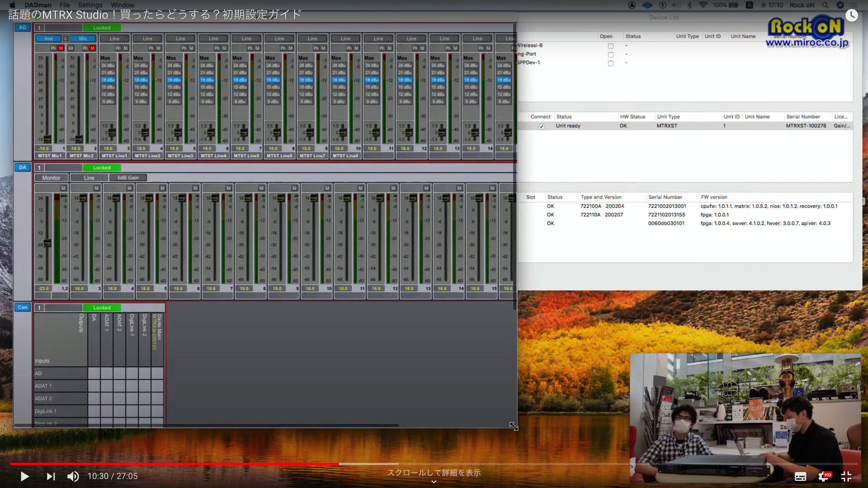Click Line input type on MTST Line1
This screenshot has width=868, height=488.
[x=114, y=39]
